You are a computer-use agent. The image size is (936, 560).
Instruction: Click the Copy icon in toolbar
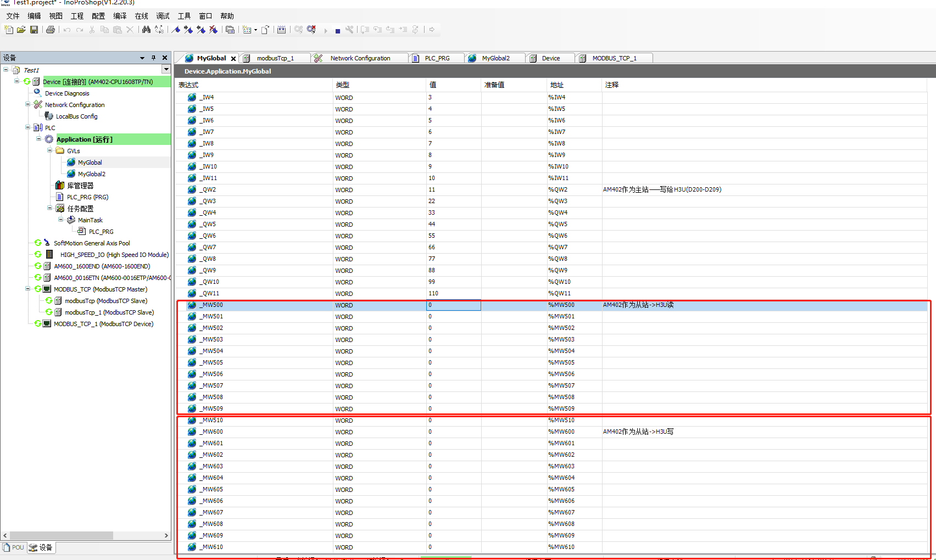[x=104, y=30]
